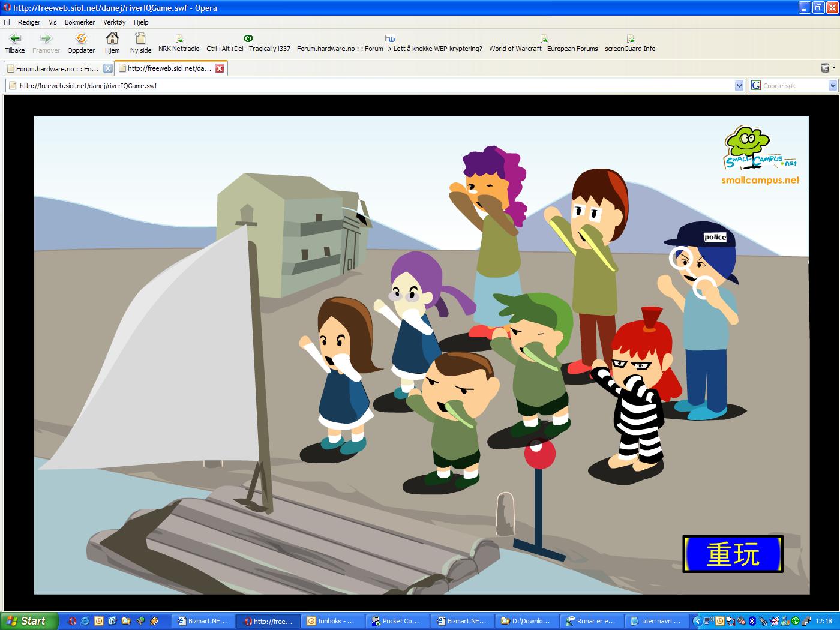Open the World of Warcraft European Forums bookmark
Screen dimensions: 840x630
click(544, 44)
